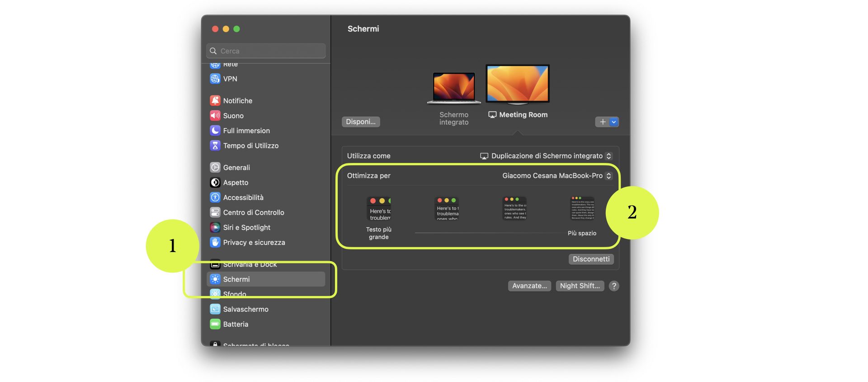Viewport: 868px width, 382px height.
Task: Choose the second resolution scaling thumbnail
Action: (x=447, y=209)
